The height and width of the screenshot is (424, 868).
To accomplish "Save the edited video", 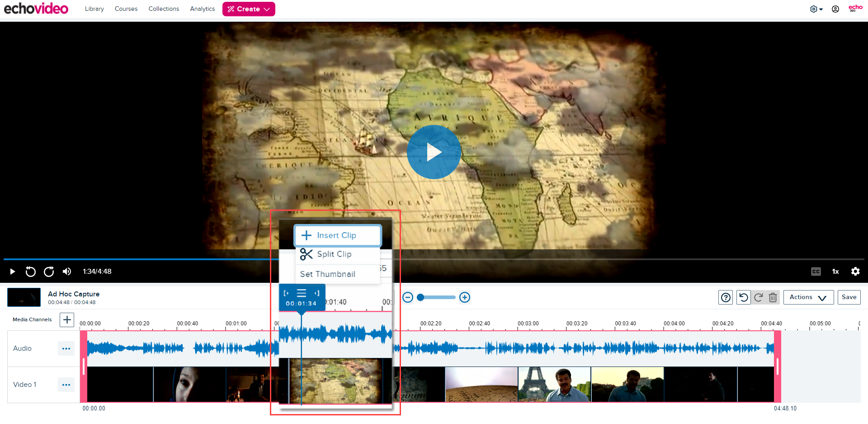I will tap(849, 297).
